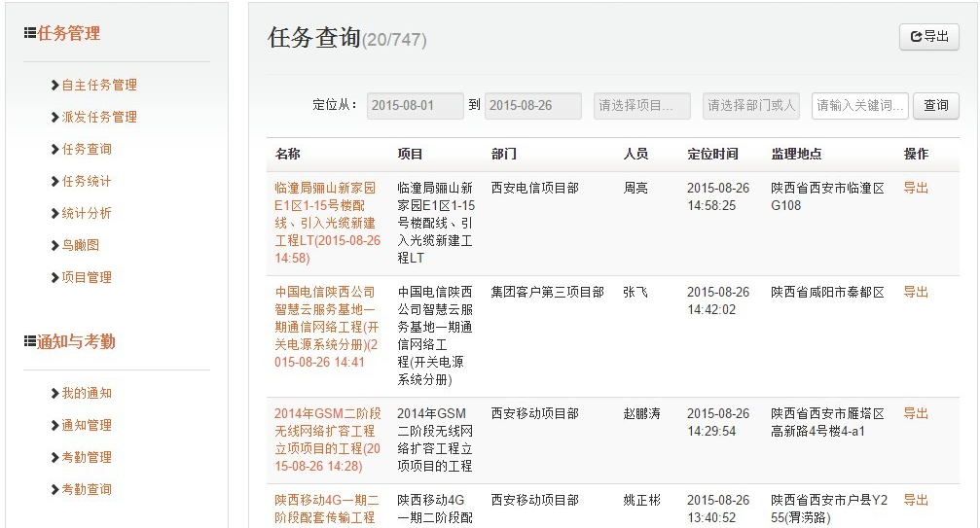Click the chevron icon before 考勤查询

(55, 489)
